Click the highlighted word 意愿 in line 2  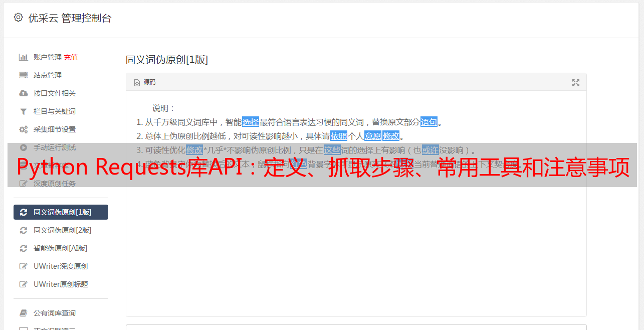pyautogui.click(x=373, y=136)
